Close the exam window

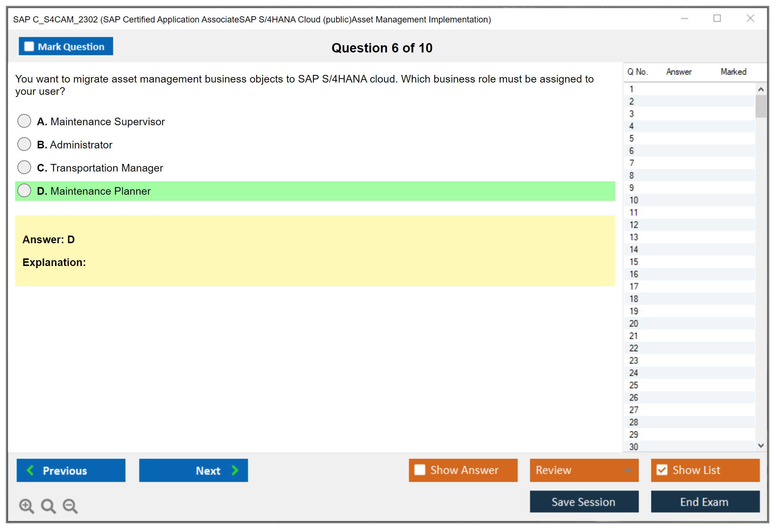pyautogui.click(x=750, y=18)
